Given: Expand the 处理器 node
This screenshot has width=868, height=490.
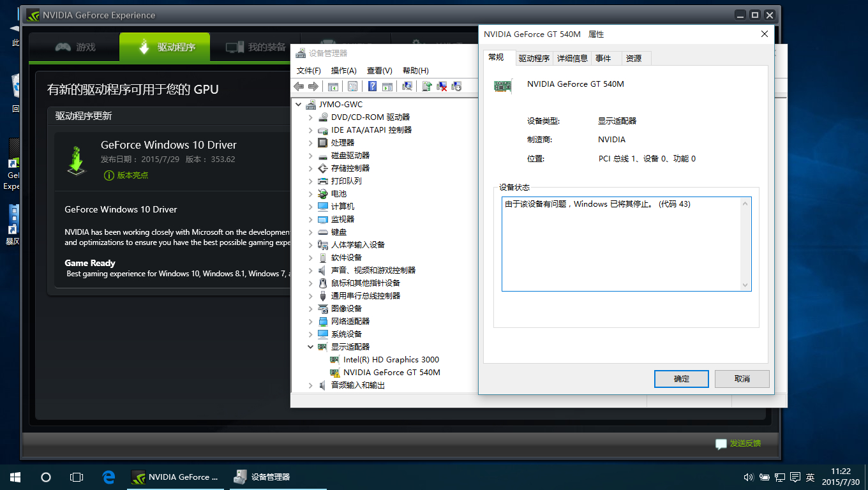Looking at the screenshot, I should click(311, 143).
